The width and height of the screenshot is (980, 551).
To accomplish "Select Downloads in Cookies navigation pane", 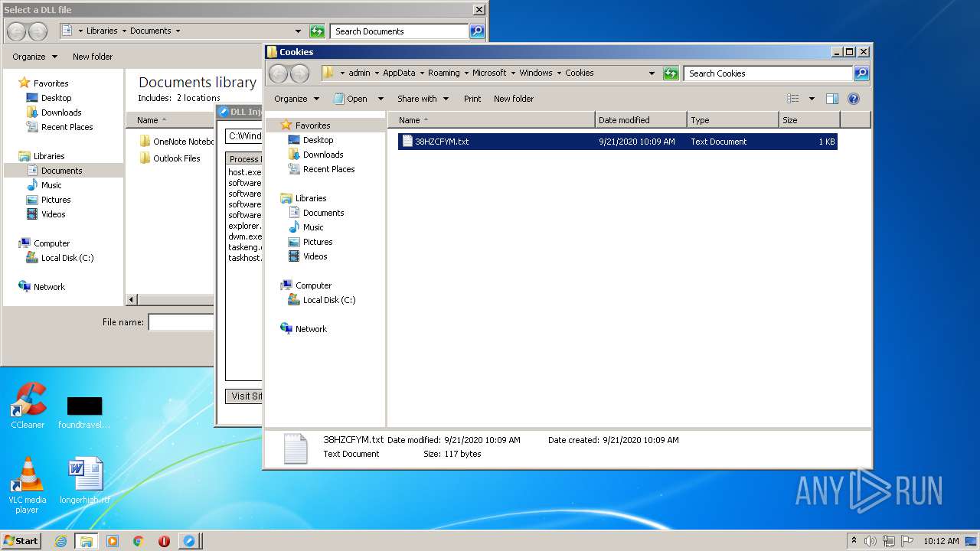I will pos(323,155).
